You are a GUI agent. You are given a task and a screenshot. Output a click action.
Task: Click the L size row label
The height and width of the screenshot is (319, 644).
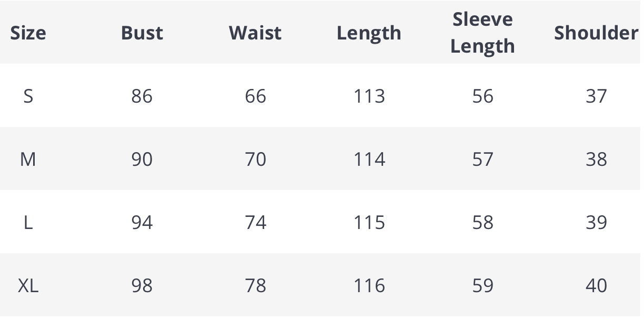[28, 222]
